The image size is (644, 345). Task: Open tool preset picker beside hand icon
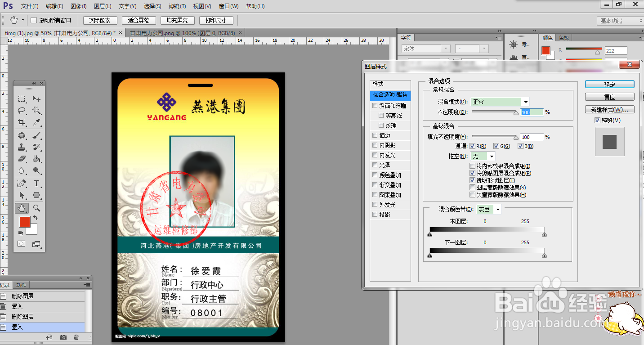23,20
